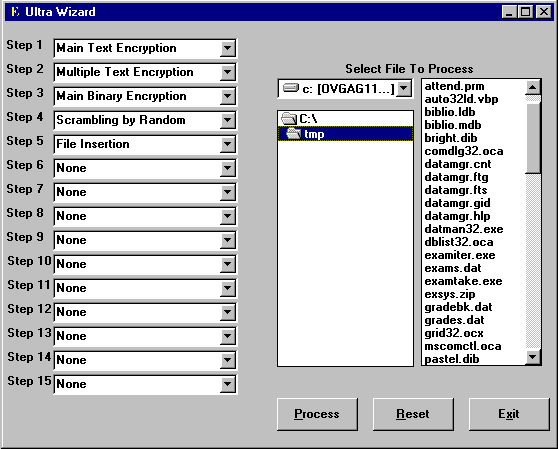This screenshot has height=449, width=558.
Task: Click the file list scroll down arrow
Action: tap(533, 356)
